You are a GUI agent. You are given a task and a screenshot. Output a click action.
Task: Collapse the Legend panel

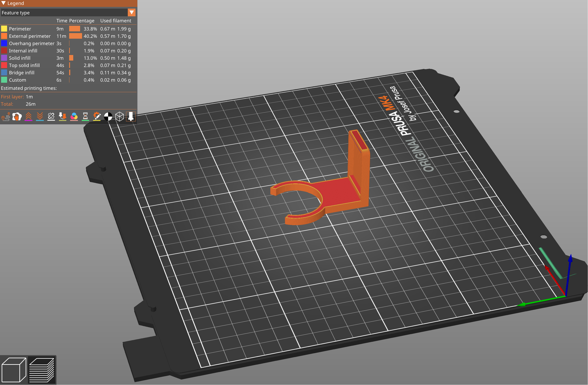(x=3, y=3)
